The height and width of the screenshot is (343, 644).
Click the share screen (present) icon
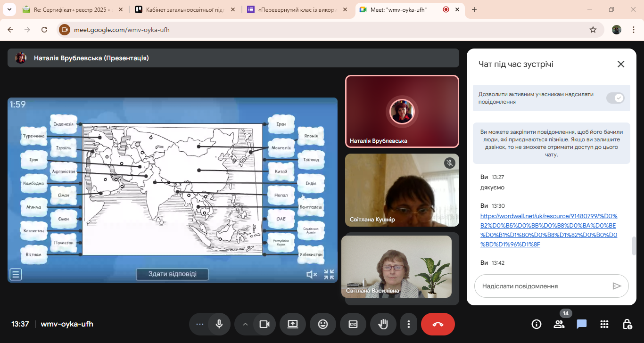click(x=292, y=324)
